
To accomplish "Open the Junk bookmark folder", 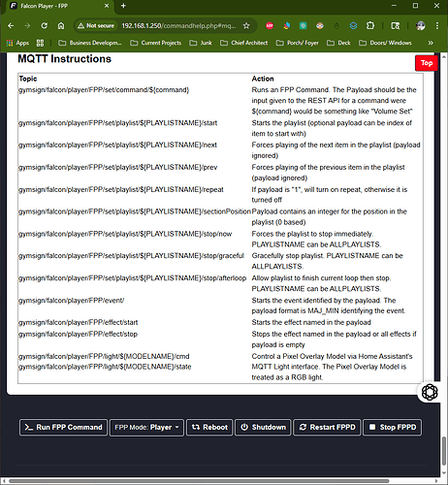I will click(201, 43).
